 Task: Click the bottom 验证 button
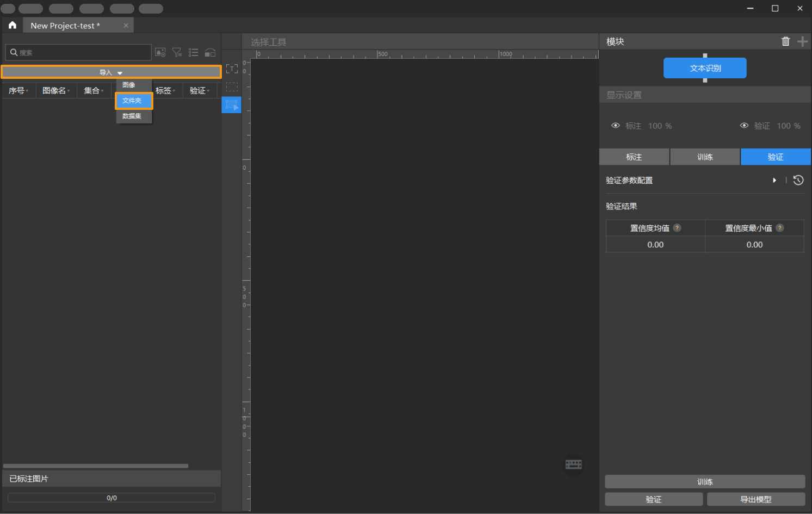[x=654, y=499]
